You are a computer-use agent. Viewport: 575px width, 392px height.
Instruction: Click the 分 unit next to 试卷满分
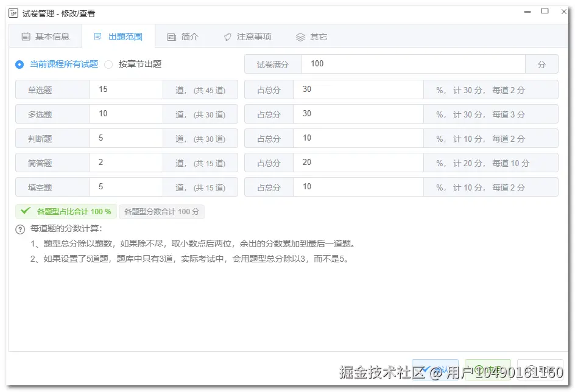click(541, 65)
